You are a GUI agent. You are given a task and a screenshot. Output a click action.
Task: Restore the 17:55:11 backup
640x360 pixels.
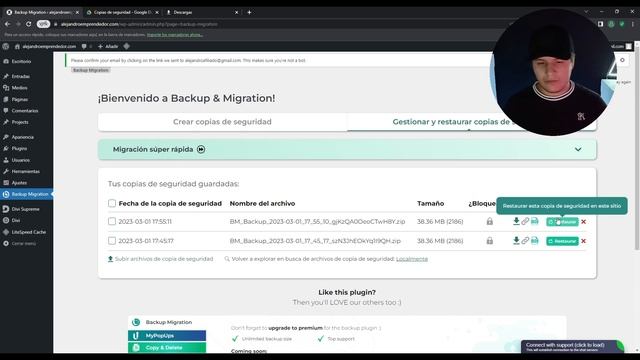click(562, 222)
